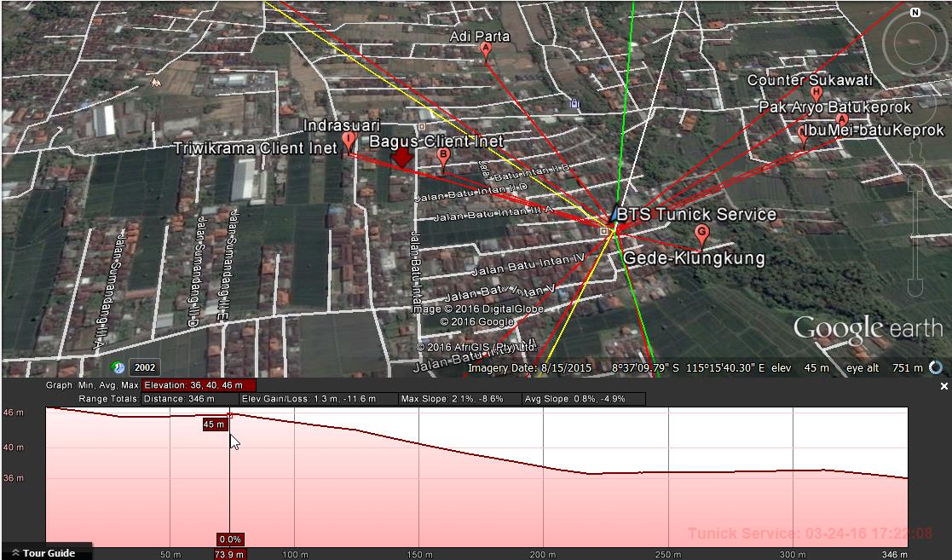Click the Jalan Batu Intan IV street label
Image resolution: width=952 pixels, height=560 pixels.
tap(528, 264)
